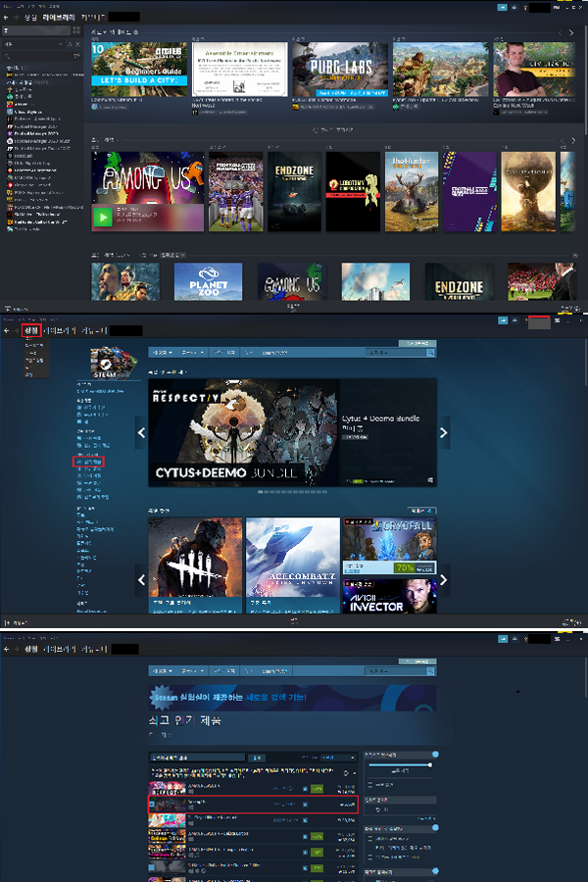The width and height of the screenshot is (588, 882).
Task: Open the filter options icon beside Library search
Action: pyautogui.click(x=76, y=56)
